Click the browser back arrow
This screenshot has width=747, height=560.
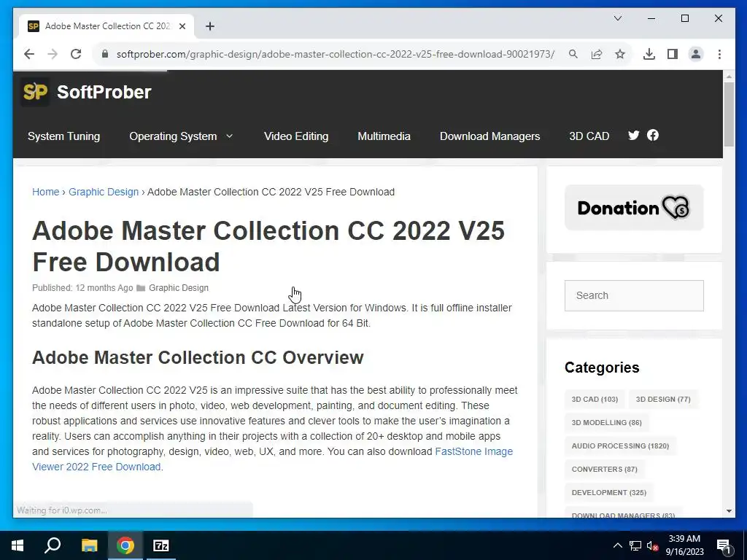(29, 54)
